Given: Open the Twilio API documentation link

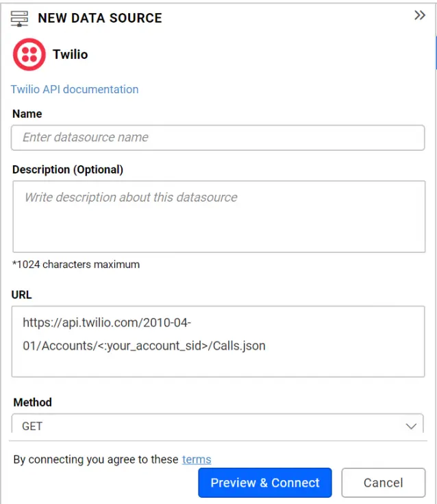Looking at the screenshot, I should coord(75,89).
